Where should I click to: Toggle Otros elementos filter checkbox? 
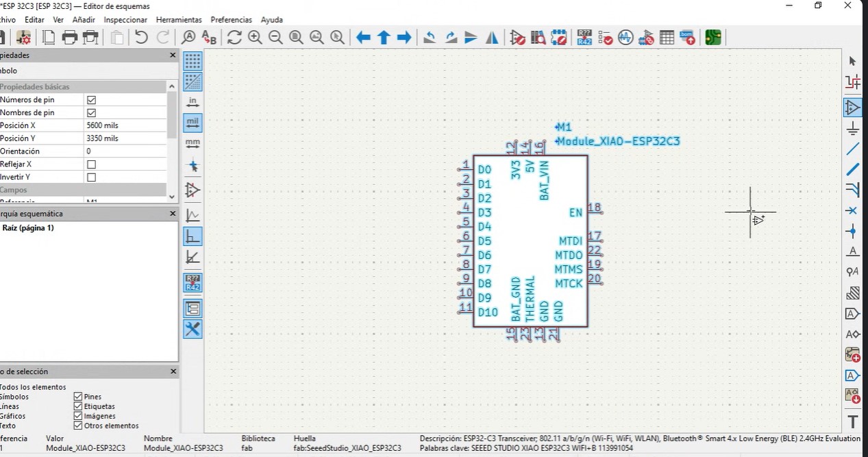coord(77,425)
